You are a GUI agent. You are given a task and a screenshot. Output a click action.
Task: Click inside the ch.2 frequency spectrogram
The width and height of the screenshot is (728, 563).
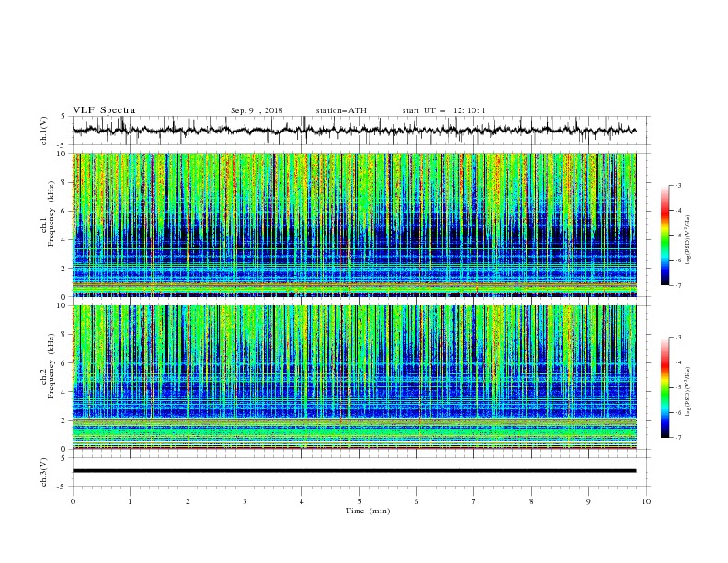point(355,377)
